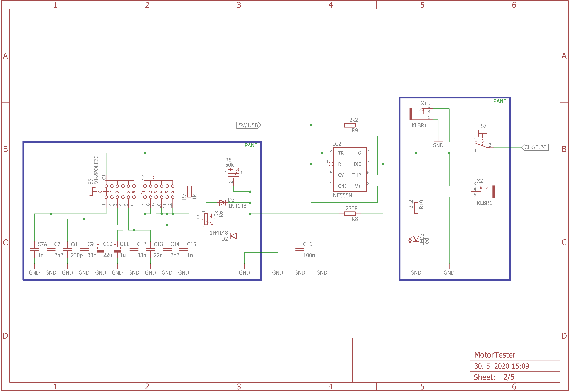Select the C10 polarized capacitor symbol
569x392 pixels.
pos(101,250)
